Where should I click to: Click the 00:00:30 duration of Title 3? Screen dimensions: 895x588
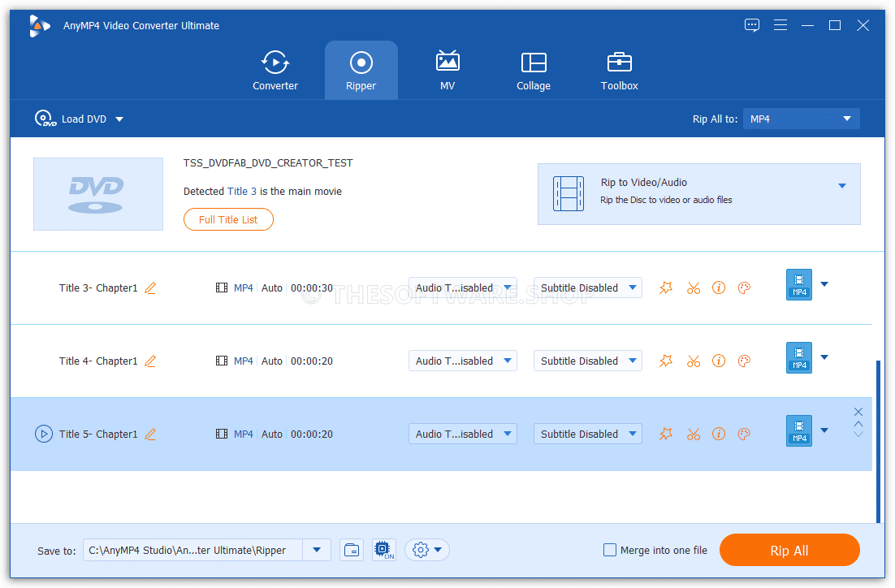[312, 288]
